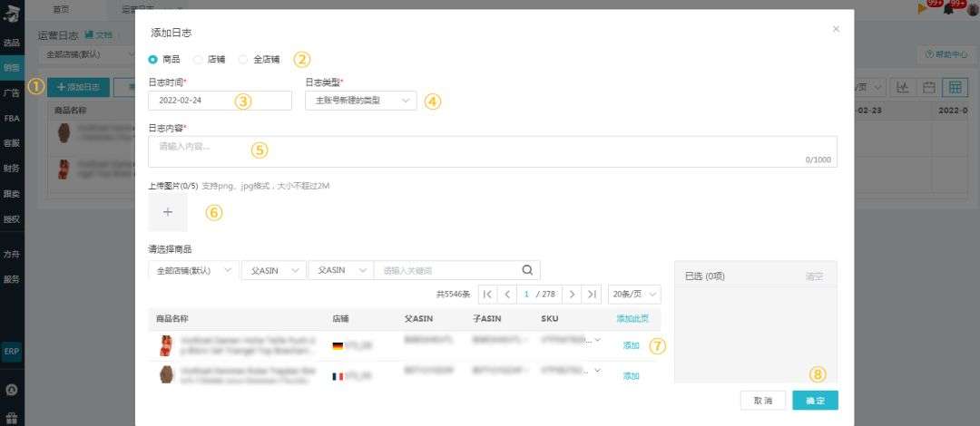Viewport: 980px width, 426px height.
Task: Click the search magnifier icon in product filter
Action: pos(526,270)
